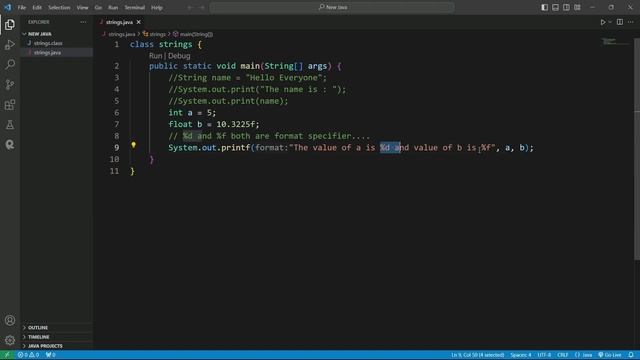This screenshot has width=640, height=360.
Task: Go back navigation arrow
Action: pyautogui.click(x=190, y=7)
